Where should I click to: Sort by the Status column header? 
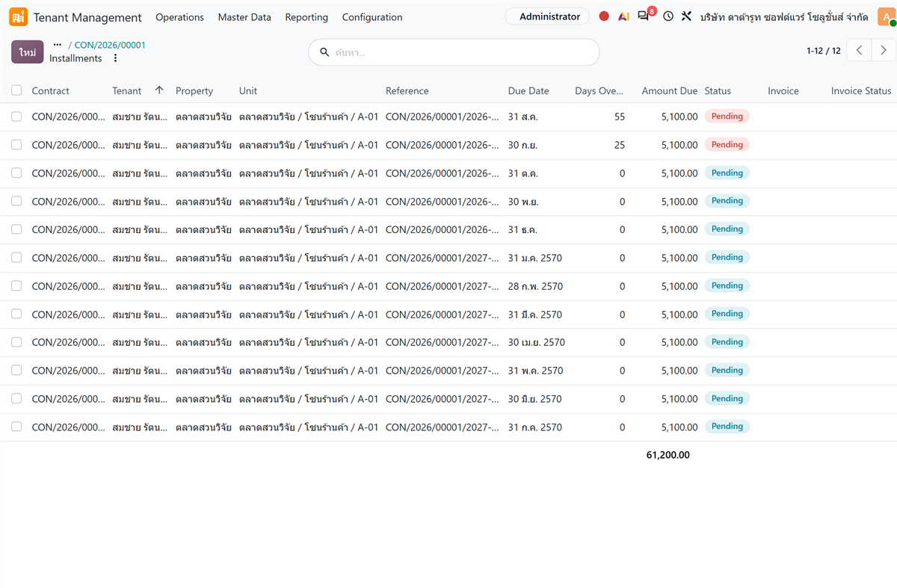[x=718, y=91]
